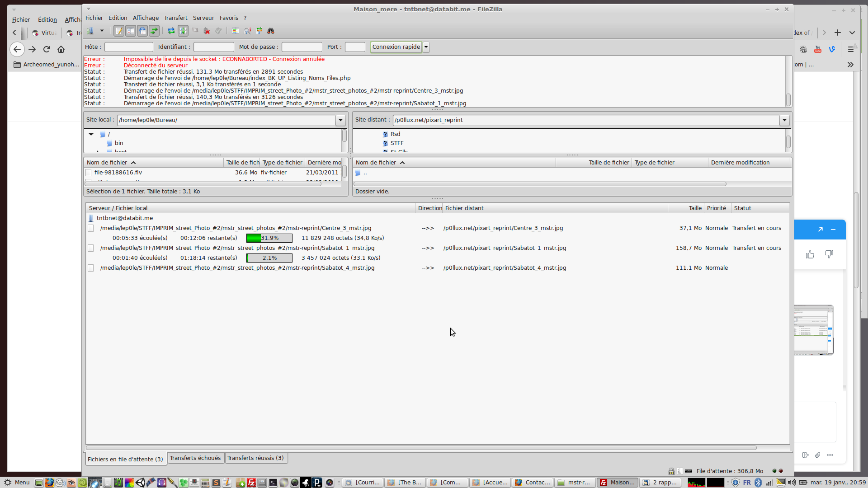Click in the Hôte input field

(129, 47)
